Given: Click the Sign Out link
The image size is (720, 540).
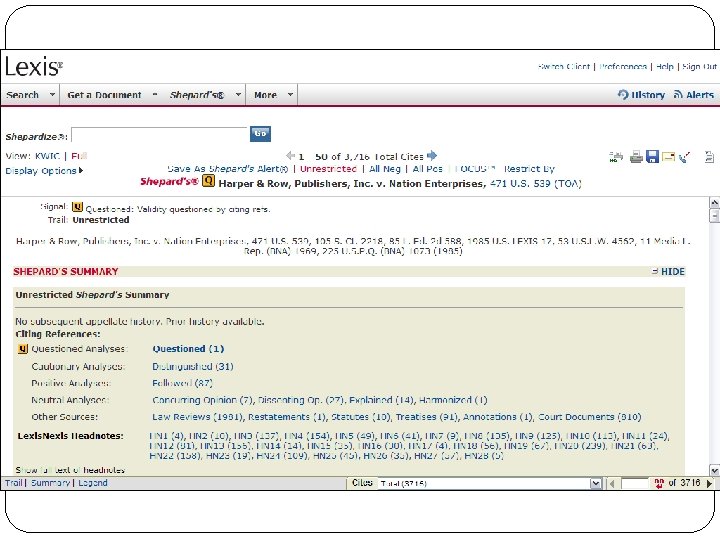Looking at the screenshot, I should click(699, 67).
